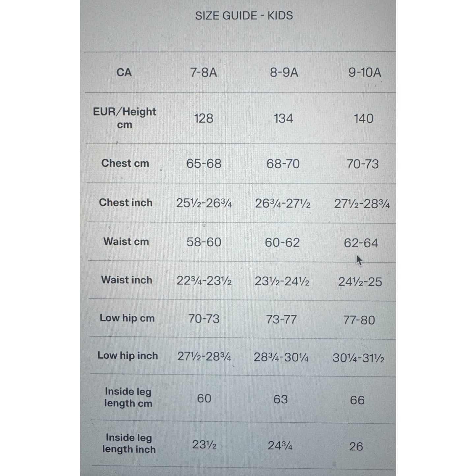Click the Low hip inch row label
The image size is (476, 476).
(128, 355)
